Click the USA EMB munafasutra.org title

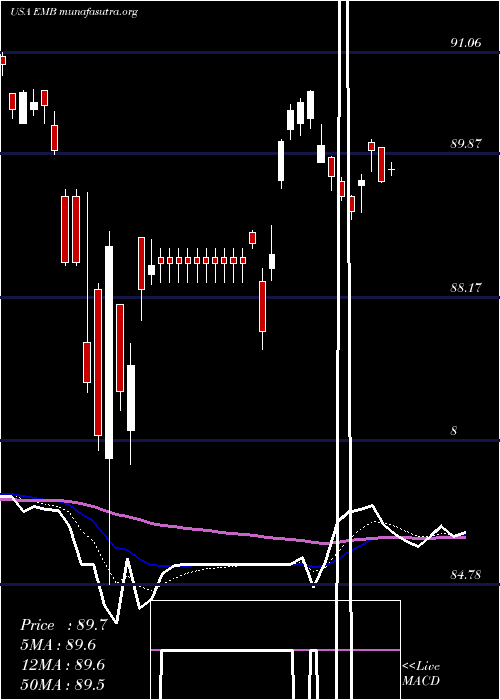point(74,12)
